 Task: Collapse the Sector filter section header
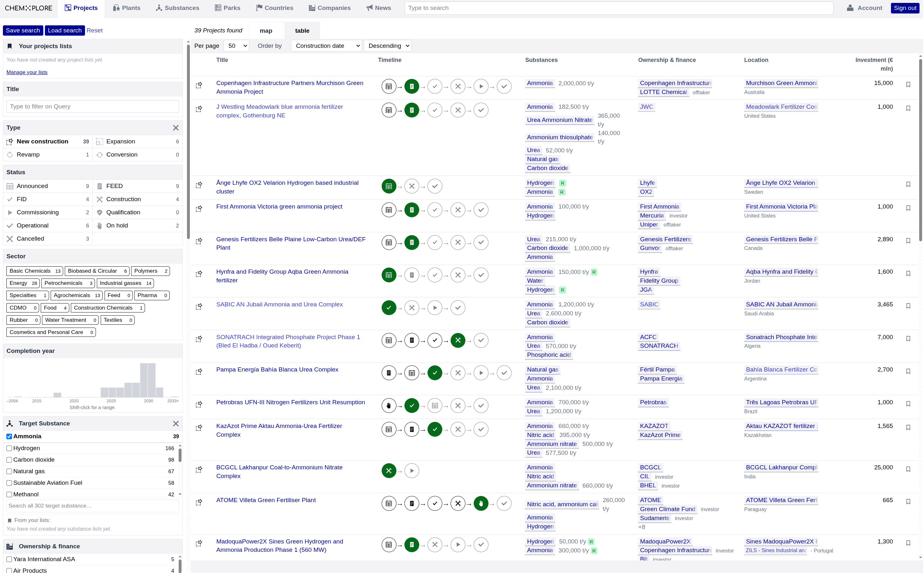(x=93, y=256)
